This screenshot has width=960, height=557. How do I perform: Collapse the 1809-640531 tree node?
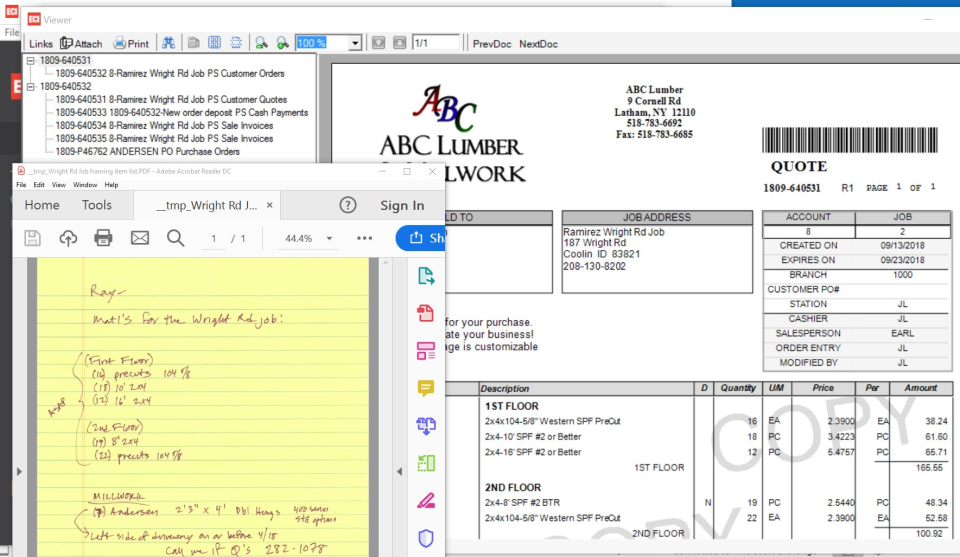tap(31, 61)
